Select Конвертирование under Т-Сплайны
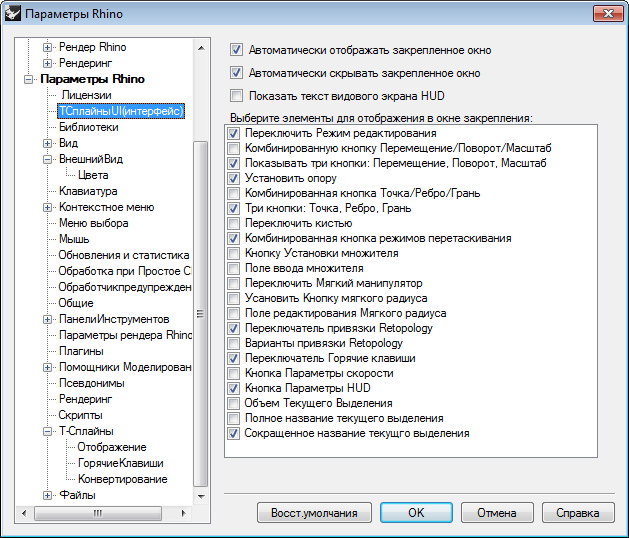This screenshot has height=538, width=629. click(x=122, y=479)
